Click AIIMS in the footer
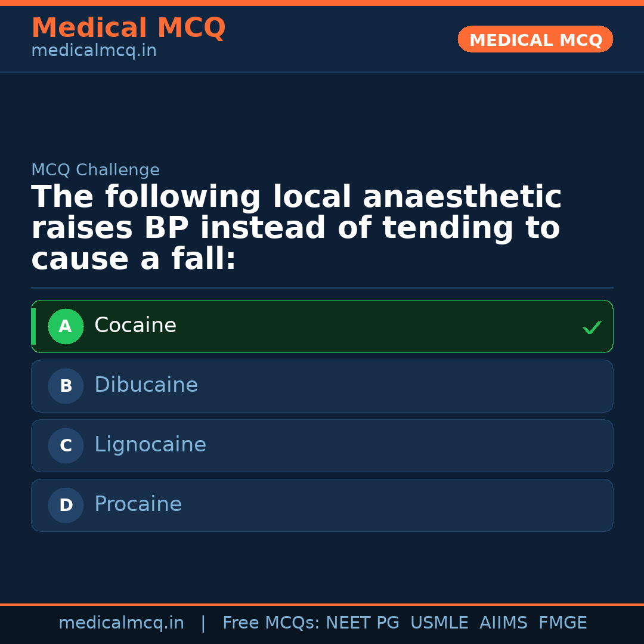This screenshot has width=644, height=644. coord(503,623)
